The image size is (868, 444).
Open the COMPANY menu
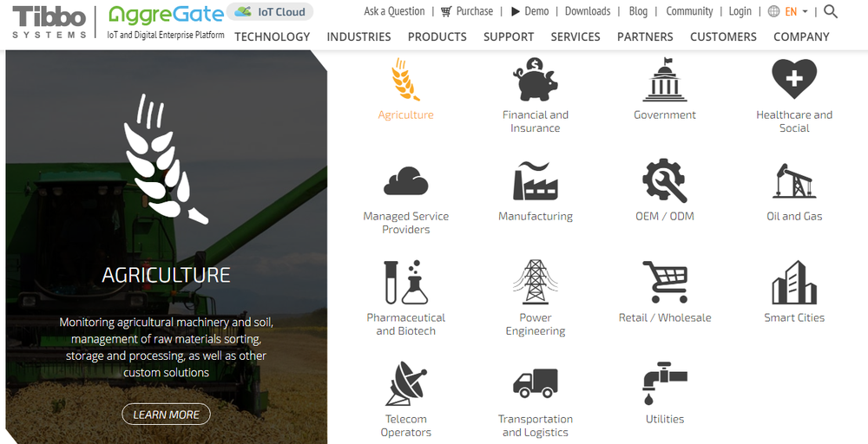pyautogui.click(x=801, y=36)
